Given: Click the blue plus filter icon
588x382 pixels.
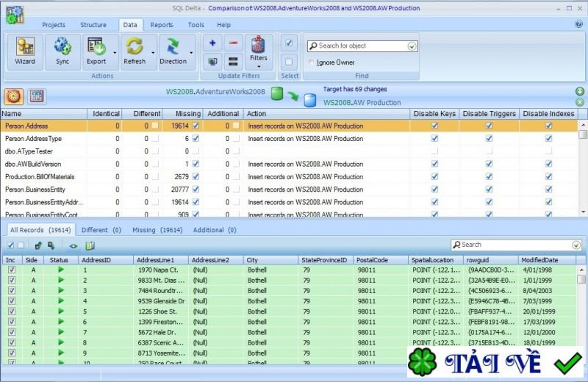Looking at the screenshot, I should click(212, 43).
